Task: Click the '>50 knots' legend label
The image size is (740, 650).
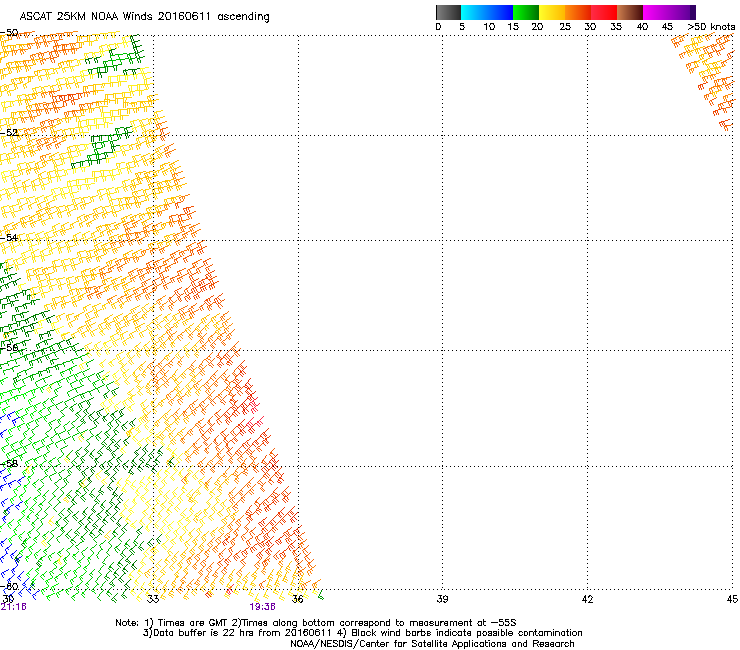Action: (x=711, y=27)
